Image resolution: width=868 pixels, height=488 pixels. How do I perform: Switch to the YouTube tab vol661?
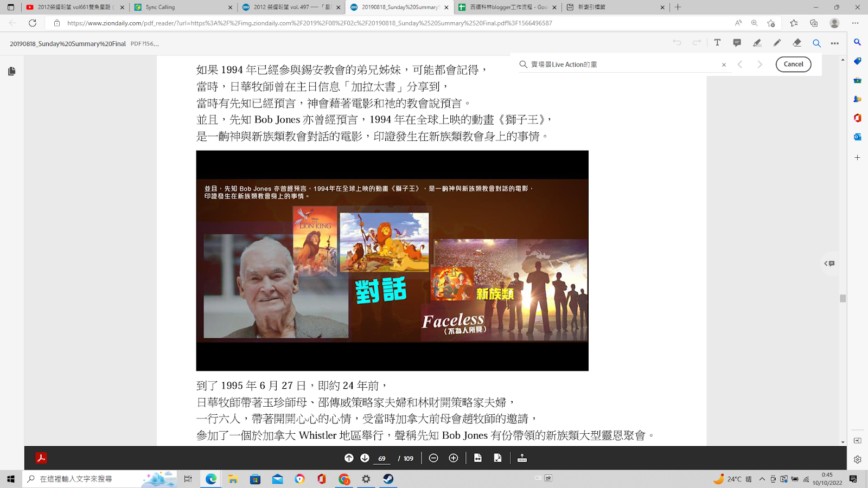click(75, 7)
